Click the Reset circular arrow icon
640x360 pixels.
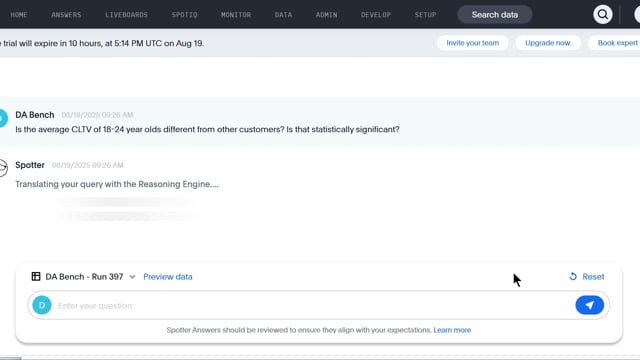[x=573, y=277]
